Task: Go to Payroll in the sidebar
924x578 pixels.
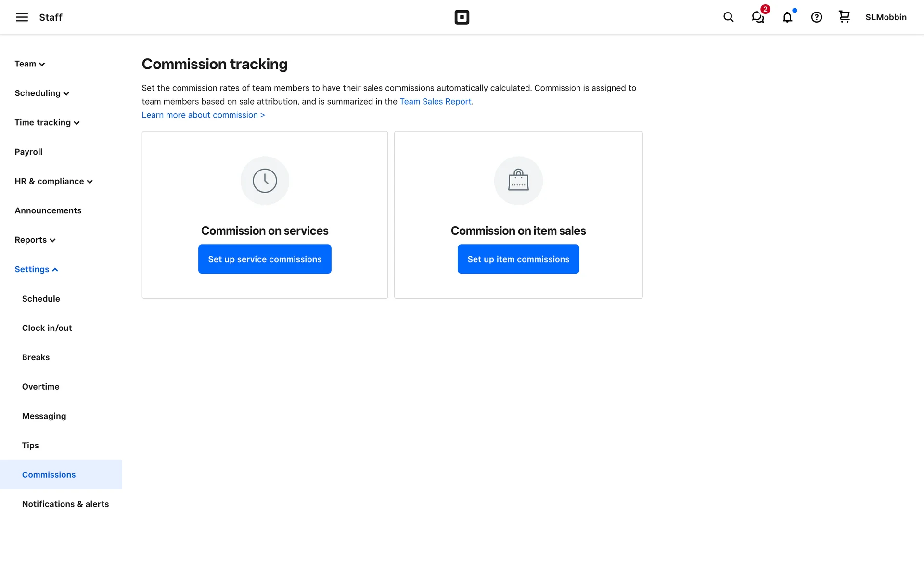Action: click(28, 152)
